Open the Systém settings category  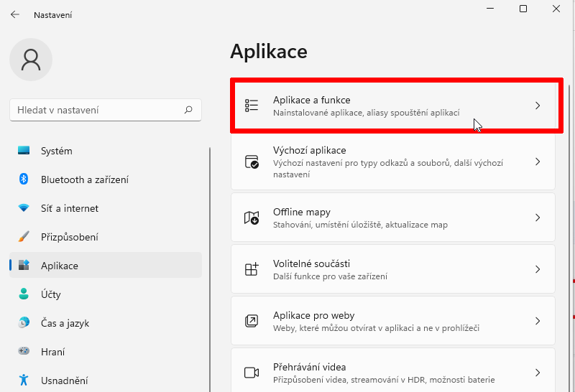pyautogui.click(x=106, y=151)
